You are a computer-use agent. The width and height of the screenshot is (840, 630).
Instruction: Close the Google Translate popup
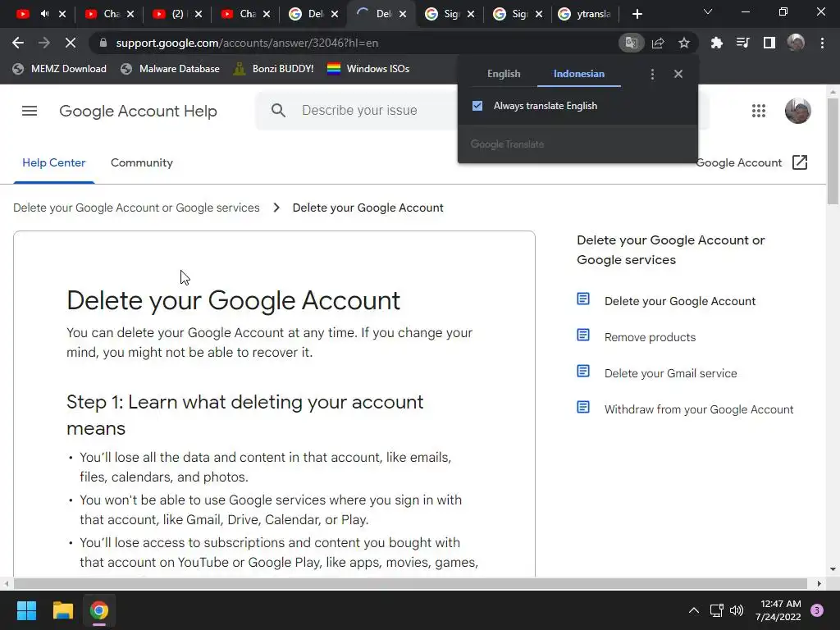pos(678,74)
